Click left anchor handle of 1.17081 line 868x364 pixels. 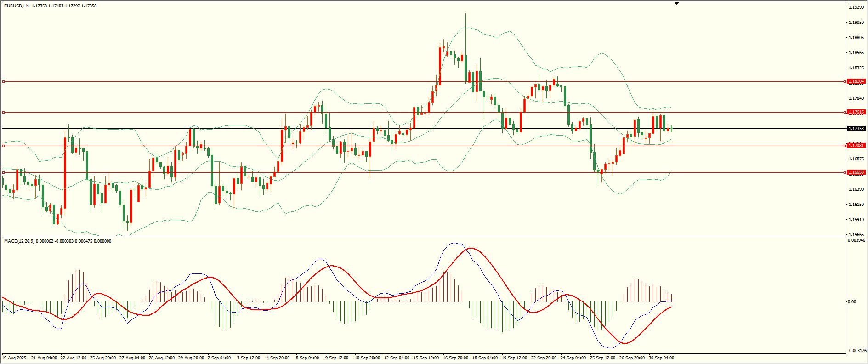4,146
